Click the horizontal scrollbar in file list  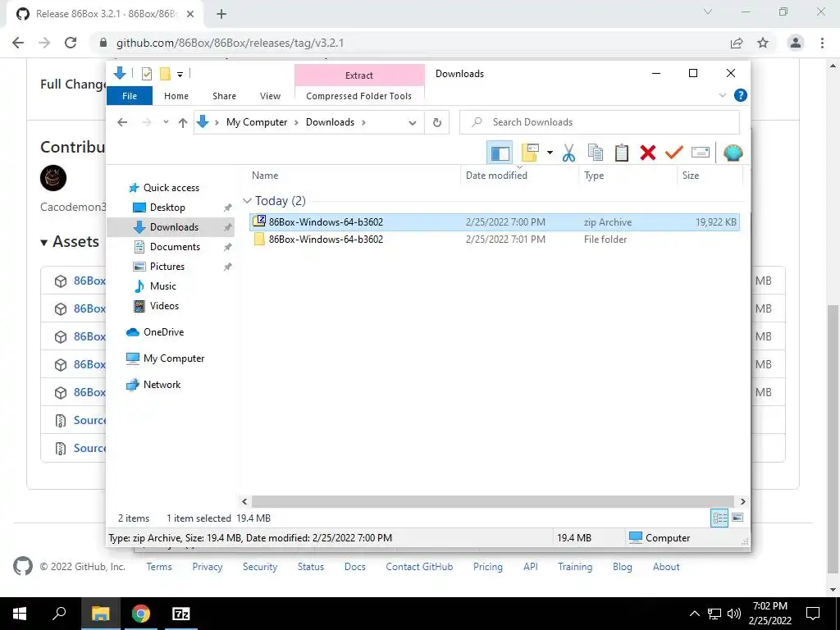tap(492, 501)
